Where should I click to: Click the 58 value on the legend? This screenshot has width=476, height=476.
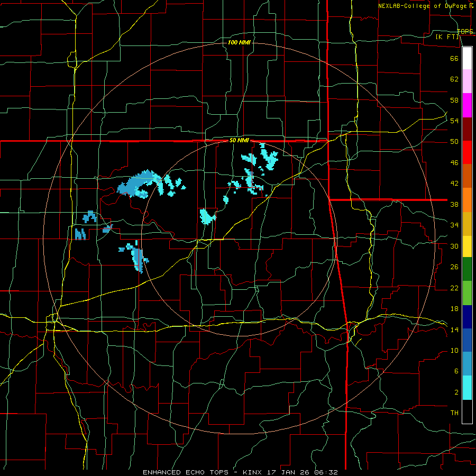[x=454, y=100]
